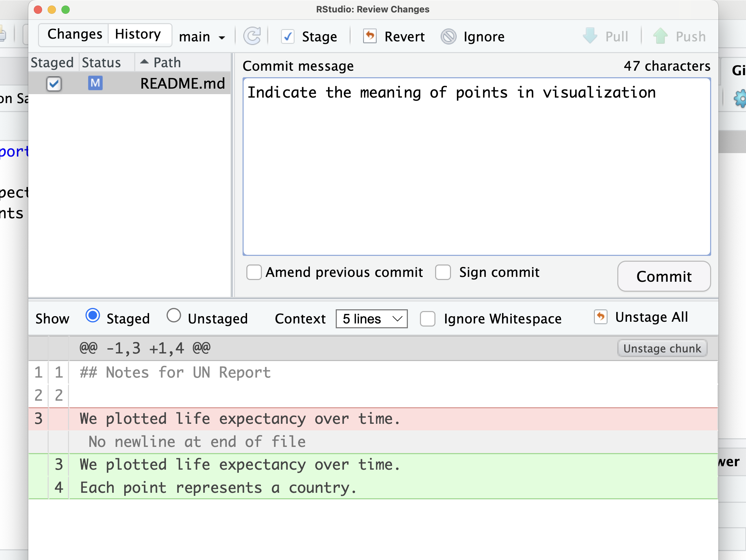The height and width of the screenshot is (560, 746).
Task: Click the Unstage chunk button
Action: tap(662, 348)
